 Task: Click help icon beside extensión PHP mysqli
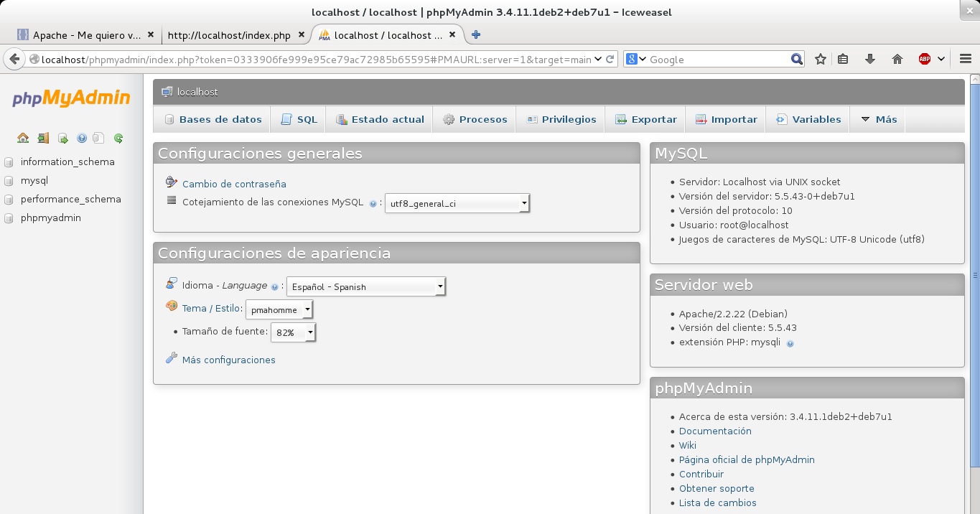click(x=790, y=344)
